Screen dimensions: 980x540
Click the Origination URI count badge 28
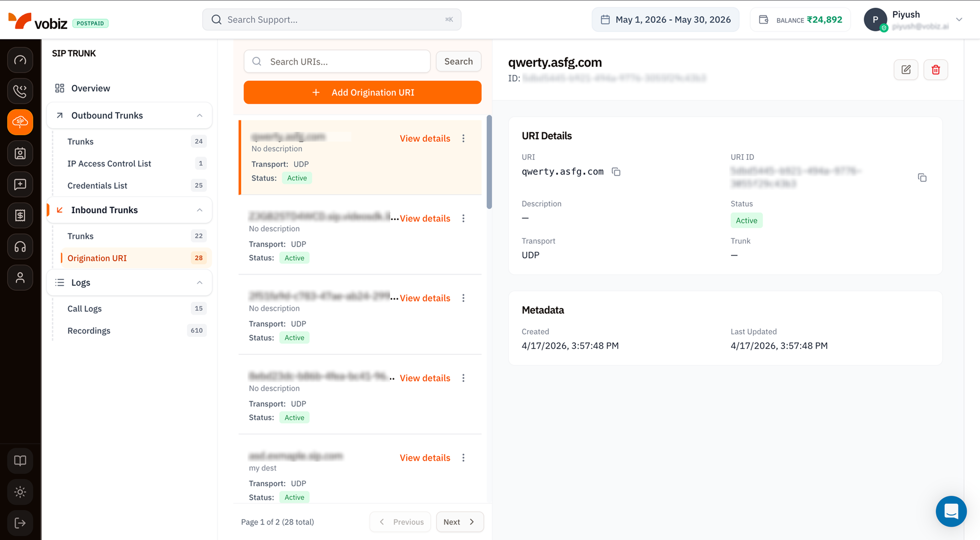(199, 258)
